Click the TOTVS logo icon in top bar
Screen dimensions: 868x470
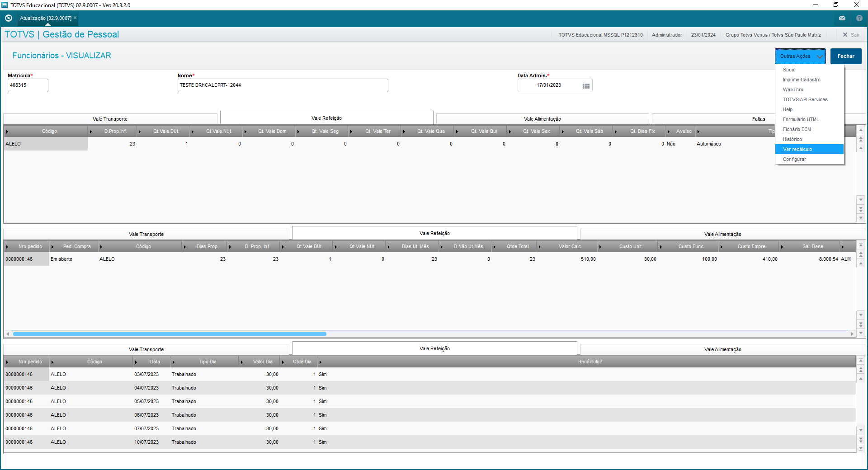(x=9, y=18)
